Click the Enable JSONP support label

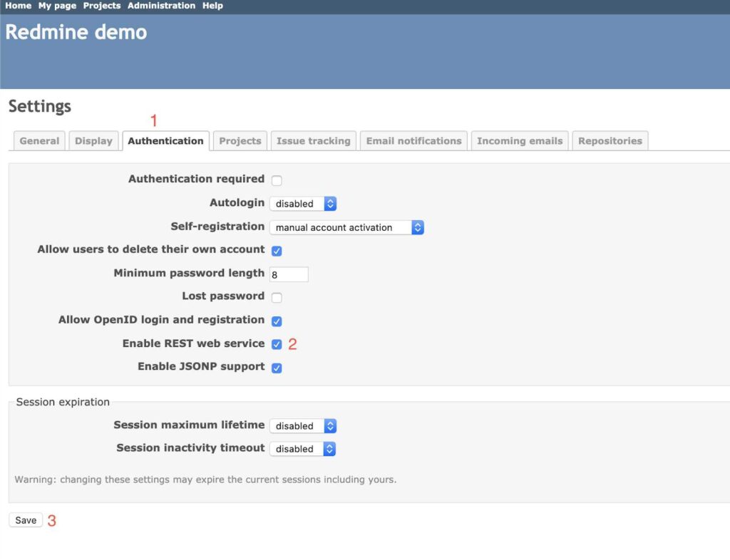click(x=201, y=367)
